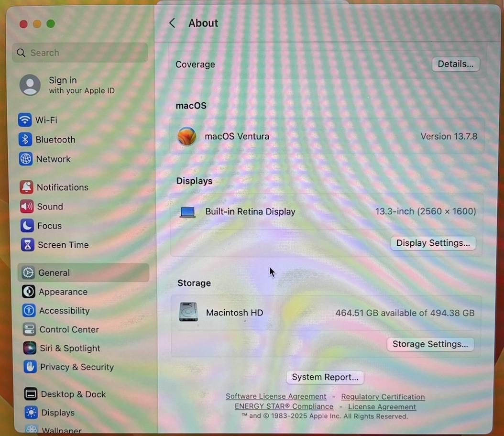
Task: Click the Macintosh HD drive icon
Action: click(x=188, y=312)
